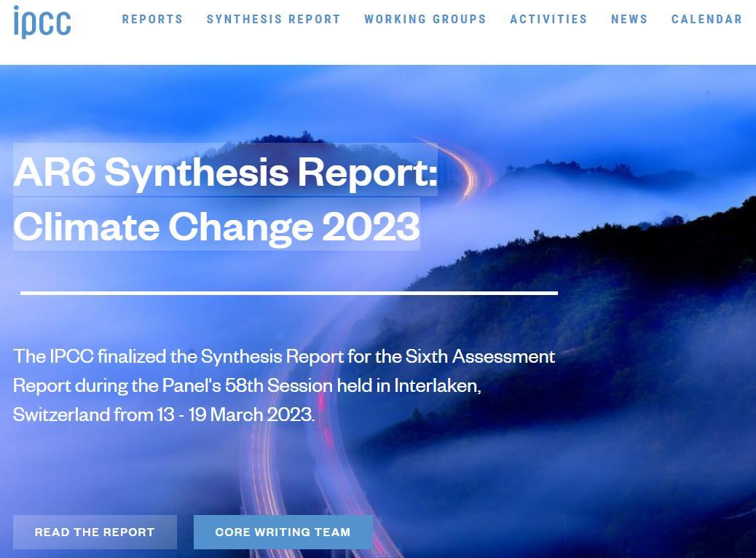The height and width of the screenshot is (558, 756).
Task: Click the "13 - 19 March 2023" date text
Action: [x=235, y=414]
